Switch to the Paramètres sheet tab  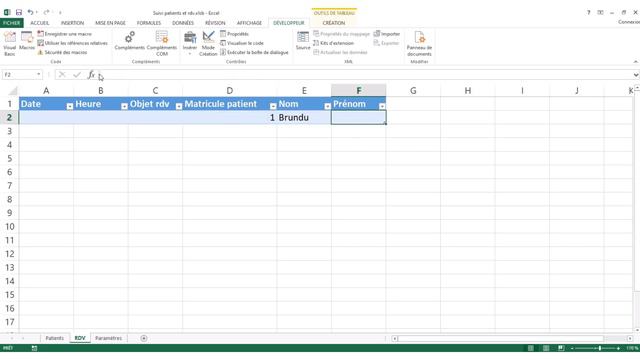(108, 338)
